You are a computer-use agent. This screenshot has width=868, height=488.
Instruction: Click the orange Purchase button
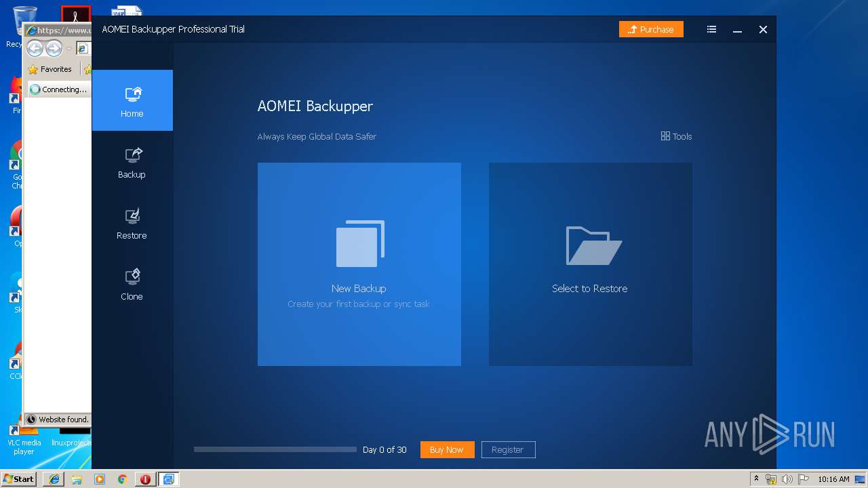651,29
